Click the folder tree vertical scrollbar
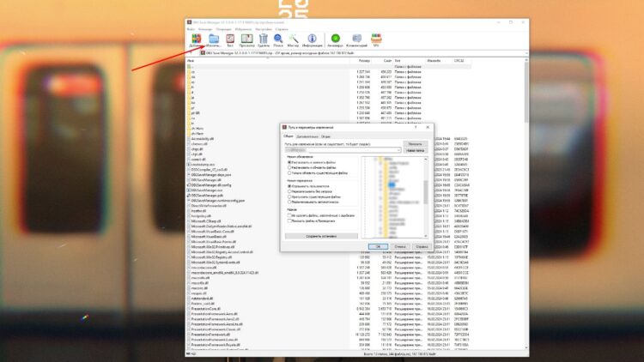644x362 pixels. 426,189
